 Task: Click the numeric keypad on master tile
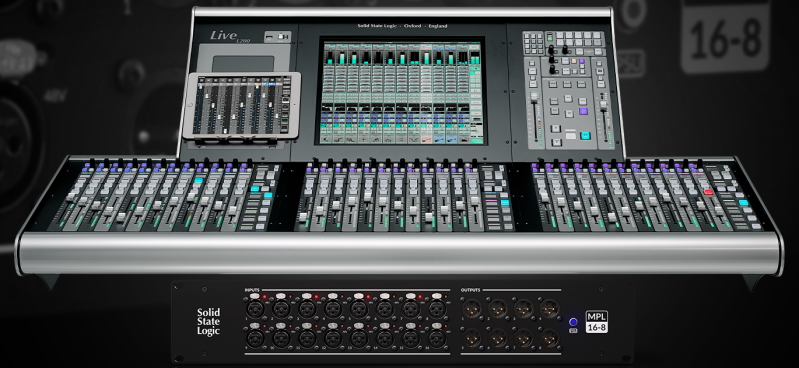pos(533,44)
